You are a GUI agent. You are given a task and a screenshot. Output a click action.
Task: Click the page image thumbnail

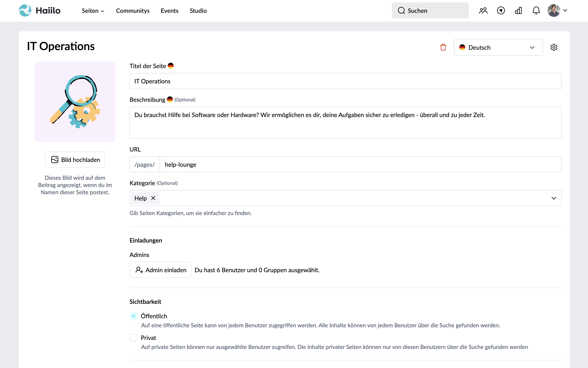pos(75,102)
